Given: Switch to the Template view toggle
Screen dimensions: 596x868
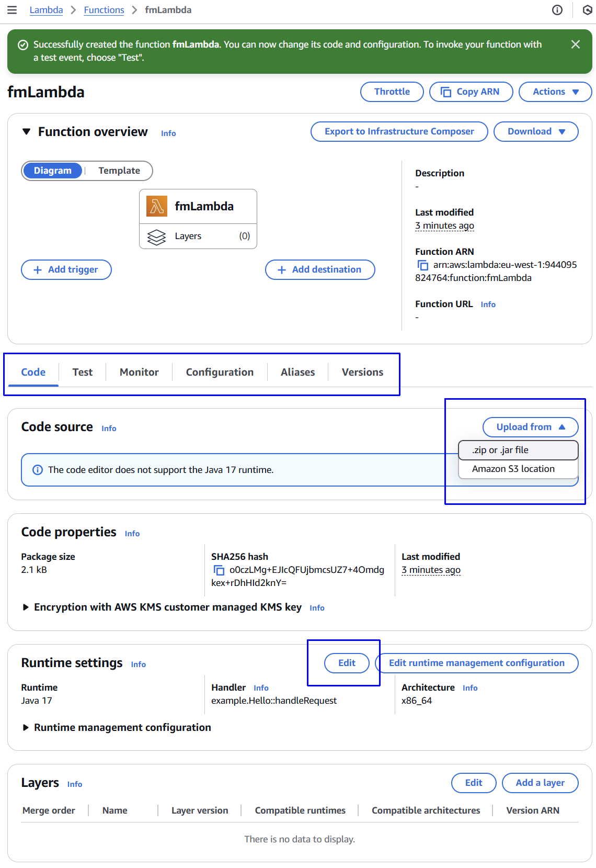Looking at the screenshot, I should coord(119,171).
